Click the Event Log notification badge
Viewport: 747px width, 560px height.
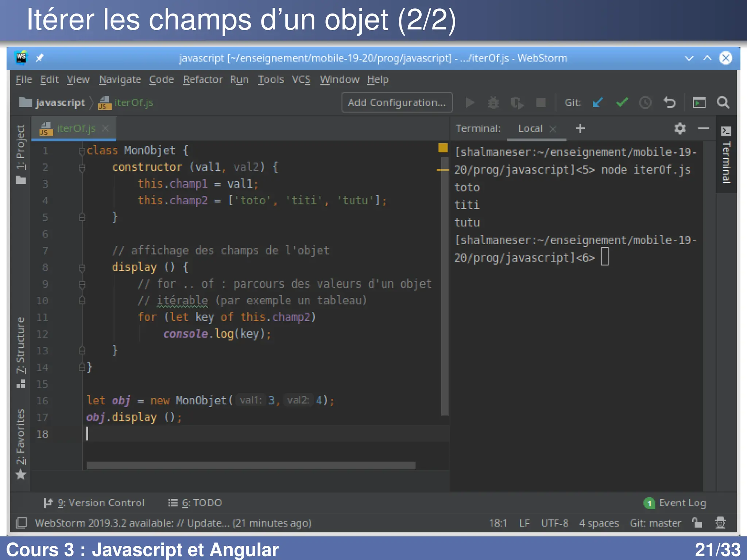click(649, 503)
